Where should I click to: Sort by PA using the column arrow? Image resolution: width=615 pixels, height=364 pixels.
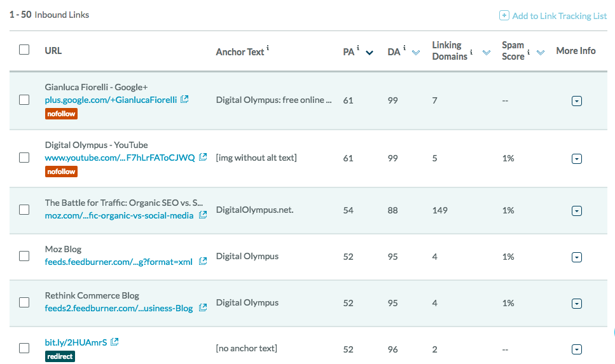point(370,53)
